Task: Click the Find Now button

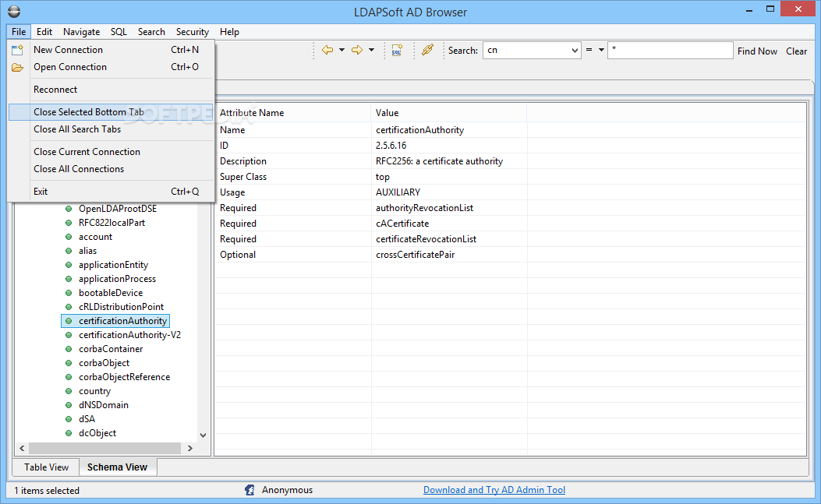Action: (757, 51)
